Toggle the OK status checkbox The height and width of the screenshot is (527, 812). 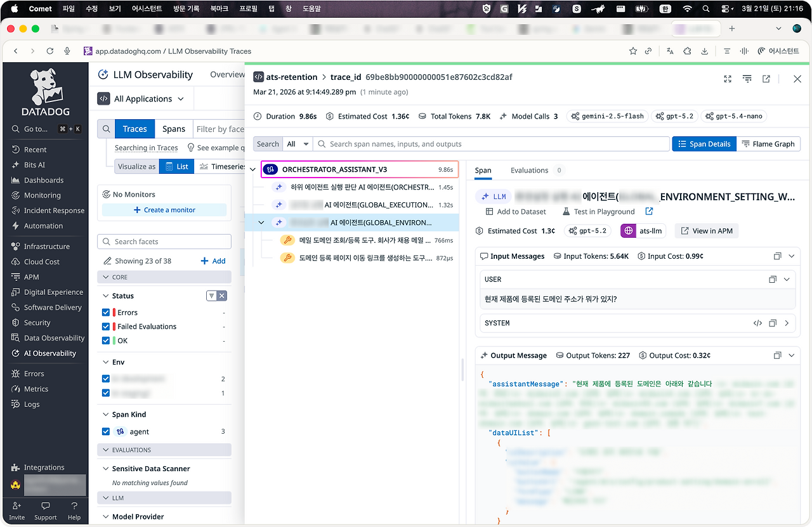(x=106, y=341)
